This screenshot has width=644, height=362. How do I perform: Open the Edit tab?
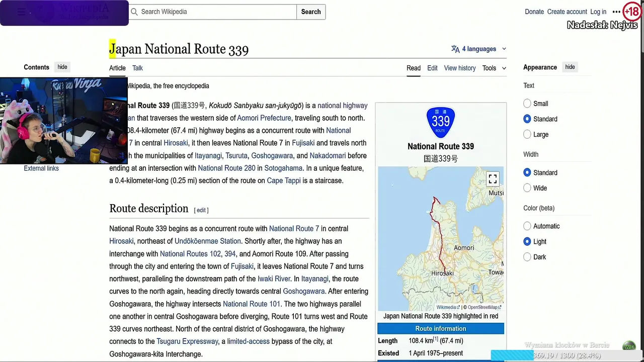point(432,68)
